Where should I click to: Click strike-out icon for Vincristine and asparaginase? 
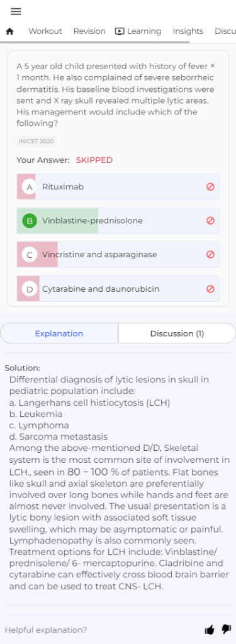click(x=210, y=255)
